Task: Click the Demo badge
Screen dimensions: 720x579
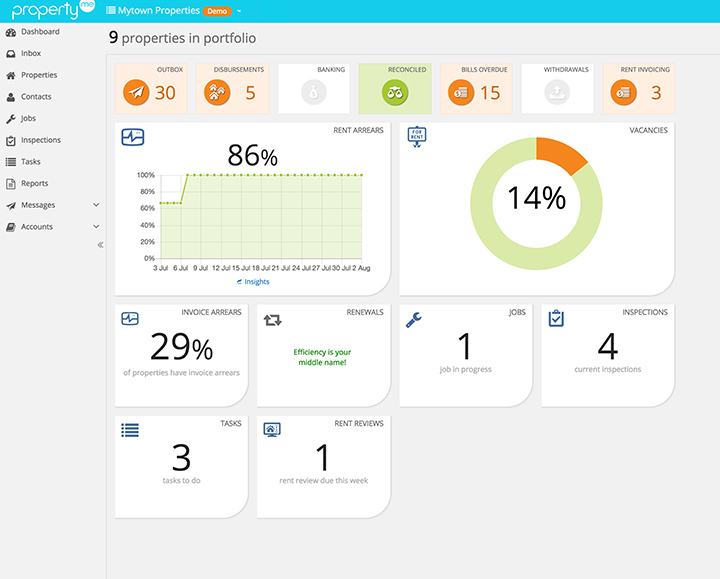Action: [x=217, y=11]
